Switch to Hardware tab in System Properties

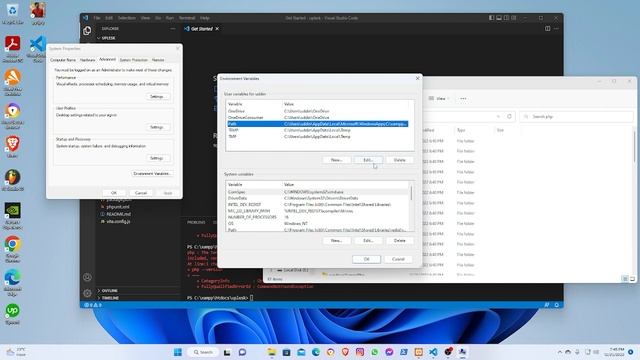pyautogui.click(x=87, y=60)
